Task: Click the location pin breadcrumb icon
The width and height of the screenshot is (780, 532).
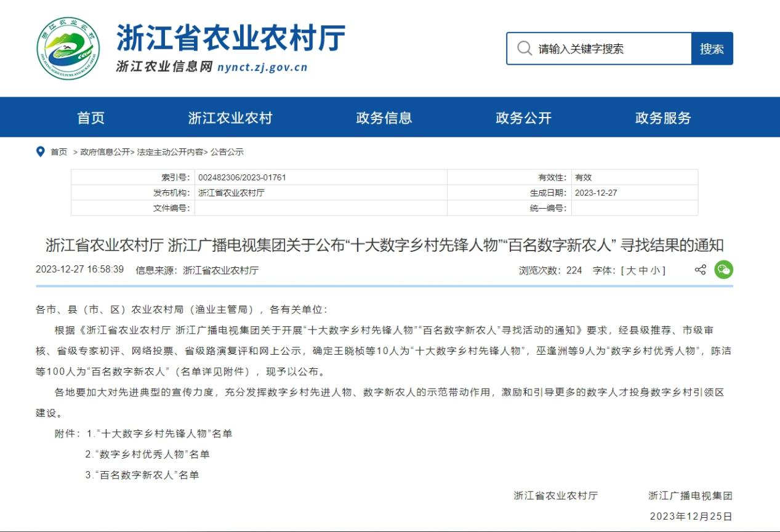Action: click(41, 151)
